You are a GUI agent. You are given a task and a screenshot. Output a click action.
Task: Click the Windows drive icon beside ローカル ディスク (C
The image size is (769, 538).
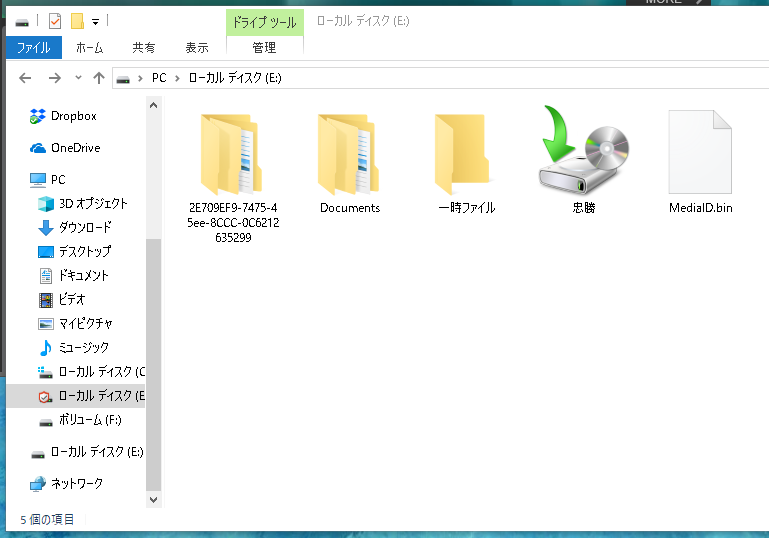45,372
